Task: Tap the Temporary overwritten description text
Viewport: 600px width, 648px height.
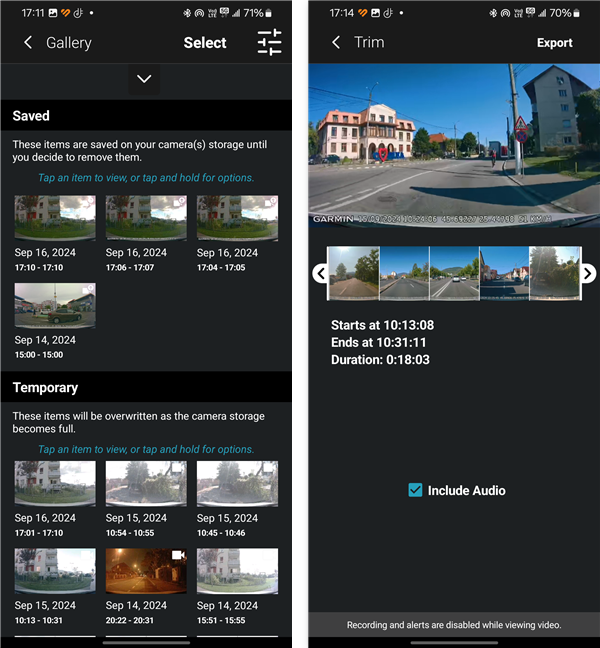Action: pyautogui.click(x=138, y=422)
